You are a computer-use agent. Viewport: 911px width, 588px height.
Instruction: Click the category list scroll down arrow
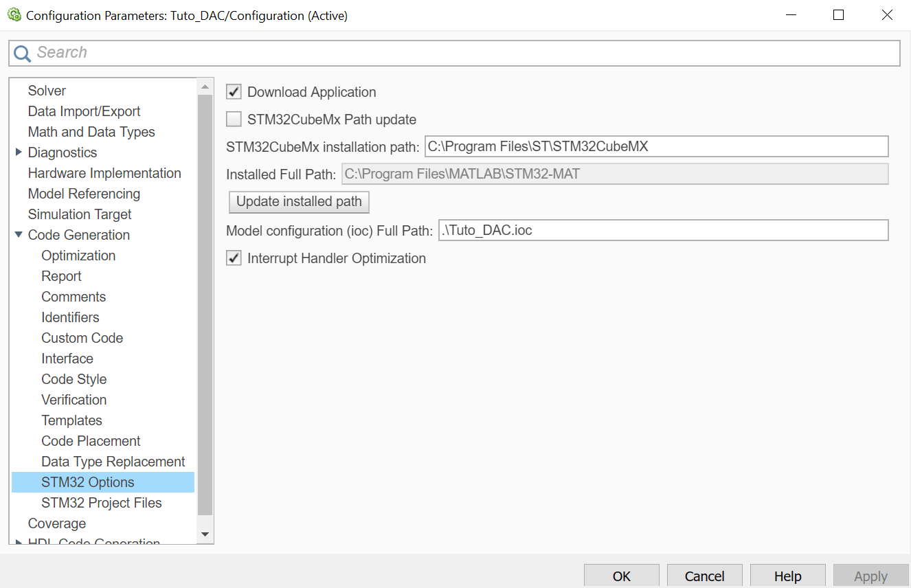click(x=205, y=534)
